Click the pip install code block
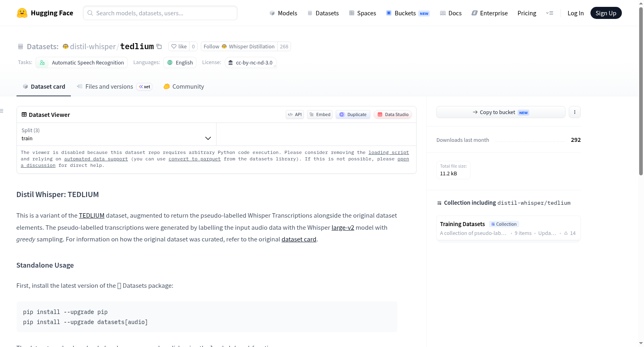The image size is (644, 347). coord(207,317)
